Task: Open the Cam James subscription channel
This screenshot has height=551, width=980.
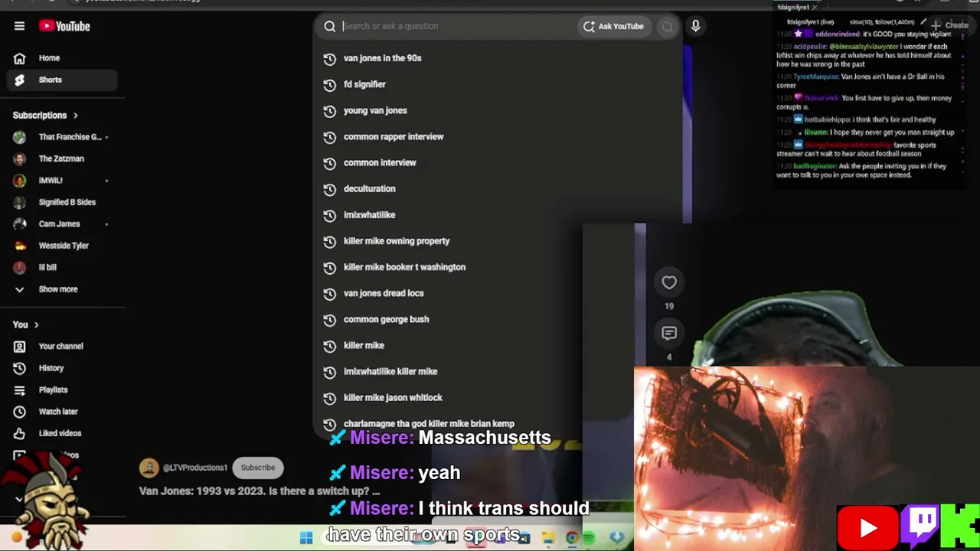Action: coord(62,224)
